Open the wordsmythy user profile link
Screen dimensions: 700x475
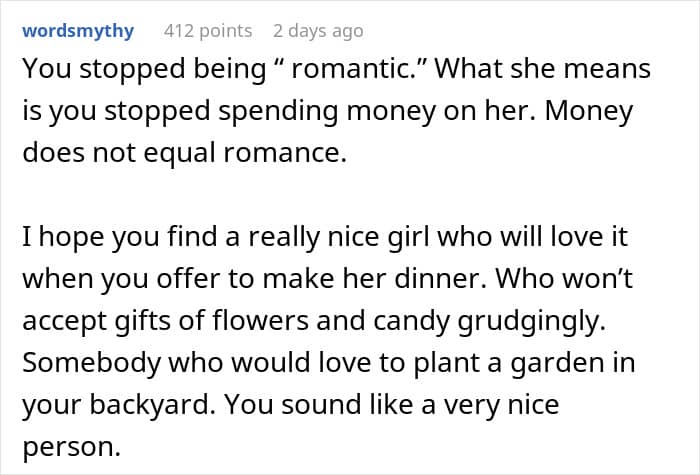pyautogui.click(x=77, y=32)
